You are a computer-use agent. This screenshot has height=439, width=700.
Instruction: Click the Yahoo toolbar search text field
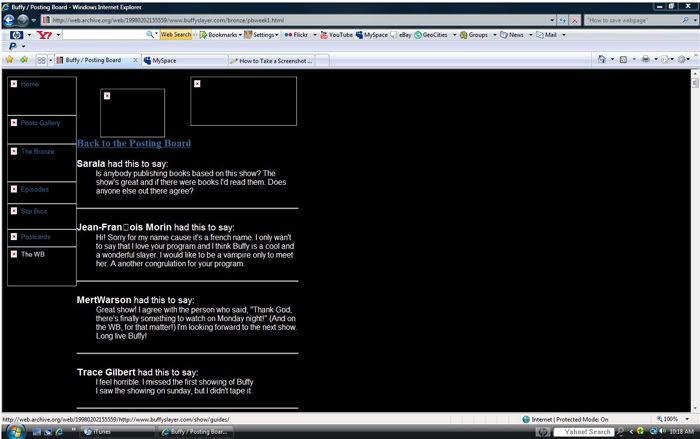click(x=104, y=35)
